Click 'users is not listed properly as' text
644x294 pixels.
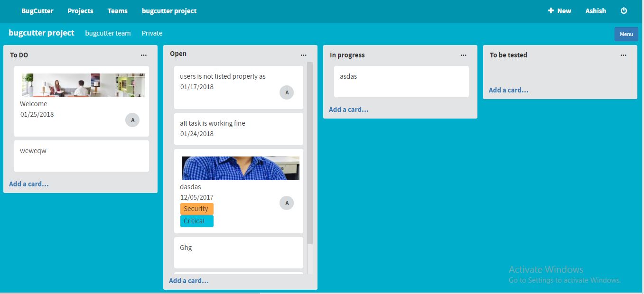pyautogui.click(x=223, y=76)
